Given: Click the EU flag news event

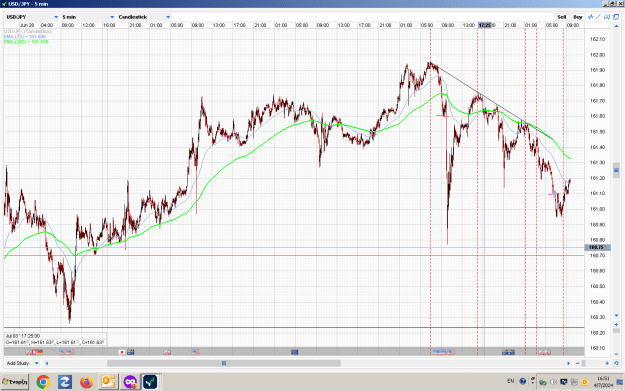Looking at the screenshot, I should click(x=294, y=352).
